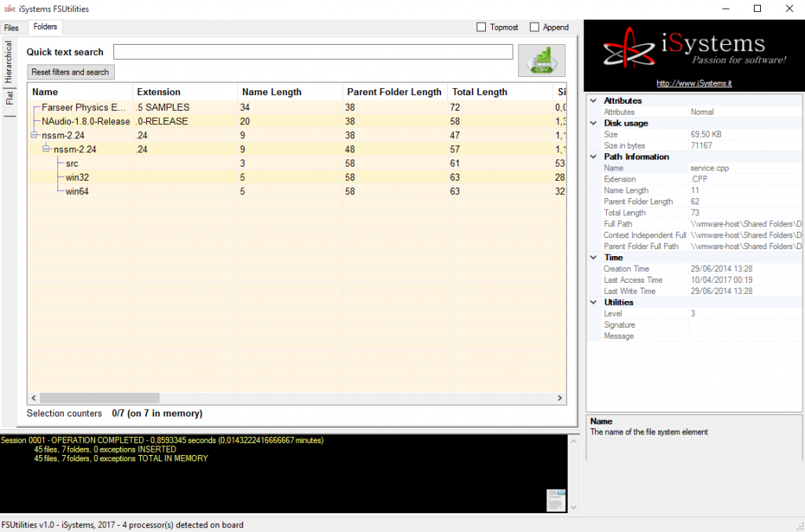Click the console scroll up arrow

[x=573, y=441]
